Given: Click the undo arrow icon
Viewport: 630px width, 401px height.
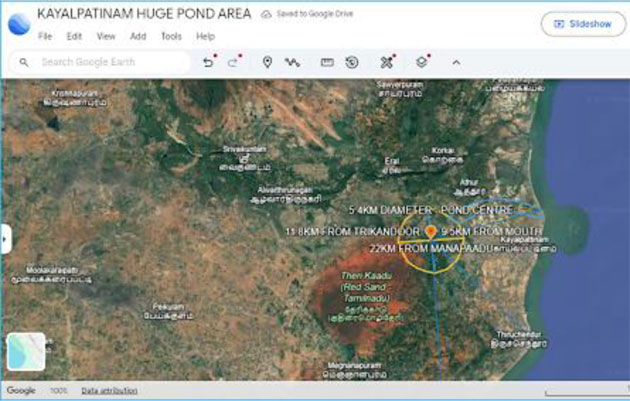Looking at the screenshot, I should point(208,63).
